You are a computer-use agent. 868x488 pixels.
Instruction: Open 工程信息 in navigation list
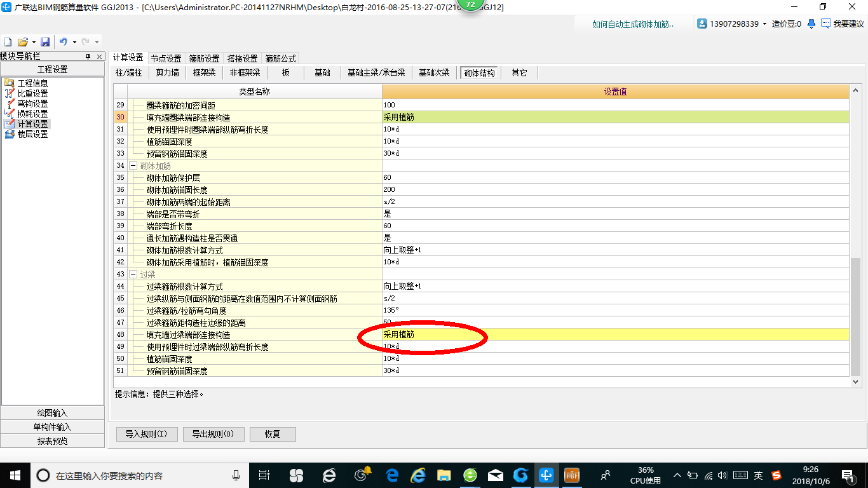[32, 83]
